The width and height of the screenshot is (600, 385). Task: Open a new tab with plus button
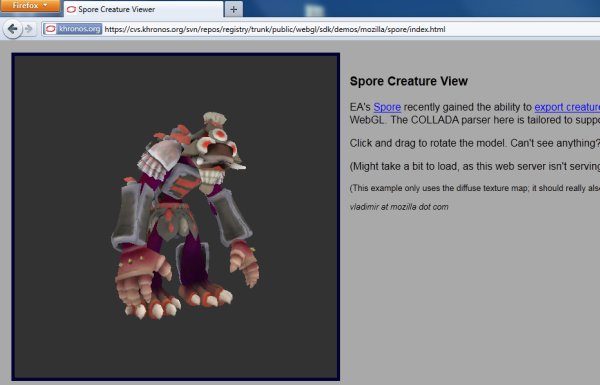[x=233, y=10]
